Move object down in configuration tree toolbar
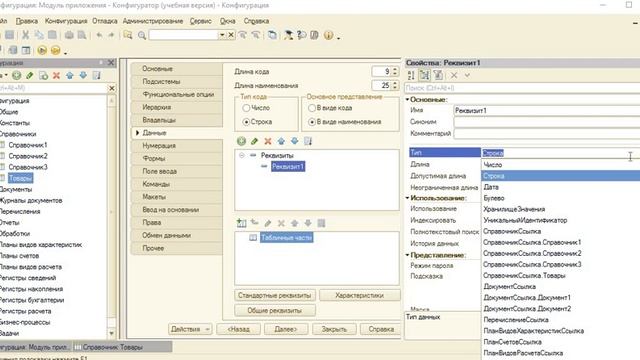The height and width of the screenshot is (360, 640). 83,76
